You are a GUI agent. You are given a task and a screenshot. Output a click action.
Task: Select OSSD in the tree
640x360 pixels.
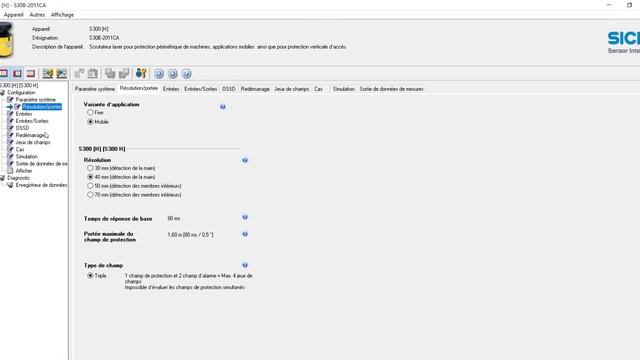click(22, 128)
